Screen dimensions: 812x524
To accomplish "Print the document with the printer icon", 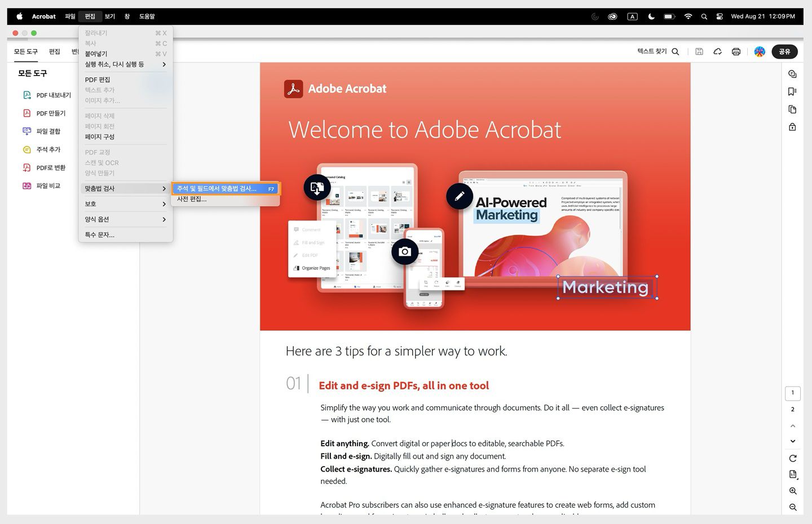I will [x=736, y=51].
